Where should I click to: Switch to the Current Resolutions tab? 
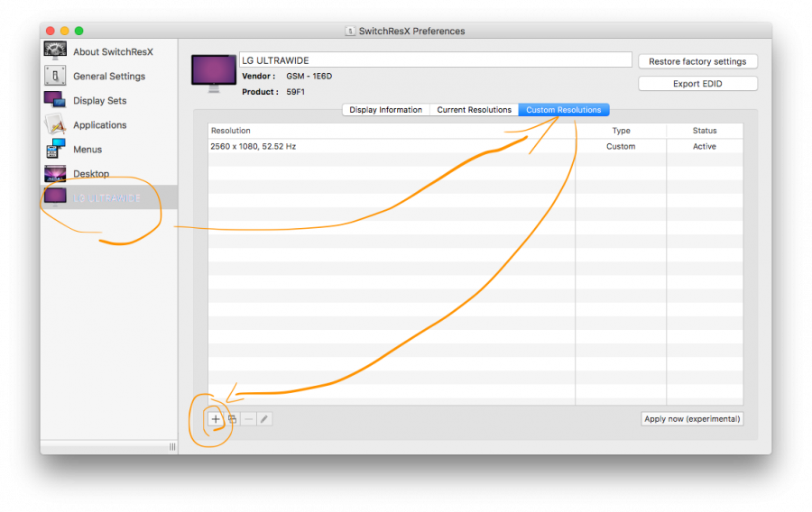(x=474, y=110)
